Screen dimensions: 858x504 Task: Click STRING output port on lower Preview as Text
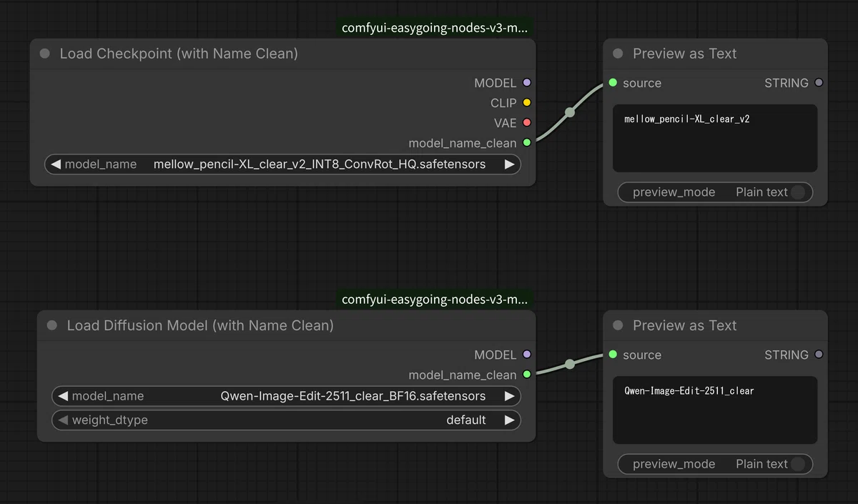coord(819,355)
